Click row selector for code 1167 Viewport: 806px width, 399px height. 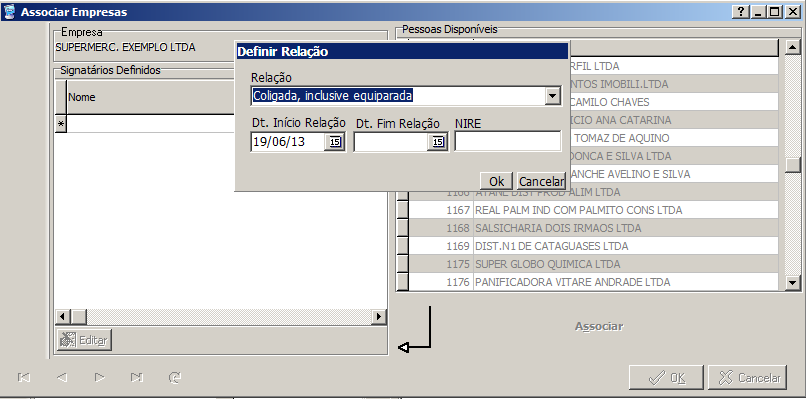pyautogui.click(x=402, y=210)
